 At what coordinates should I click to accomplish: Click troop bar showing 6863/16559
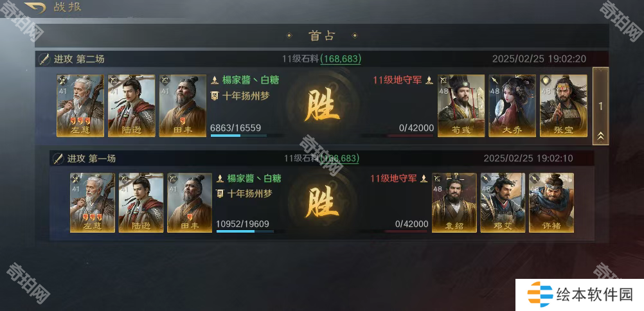[247, 135]
